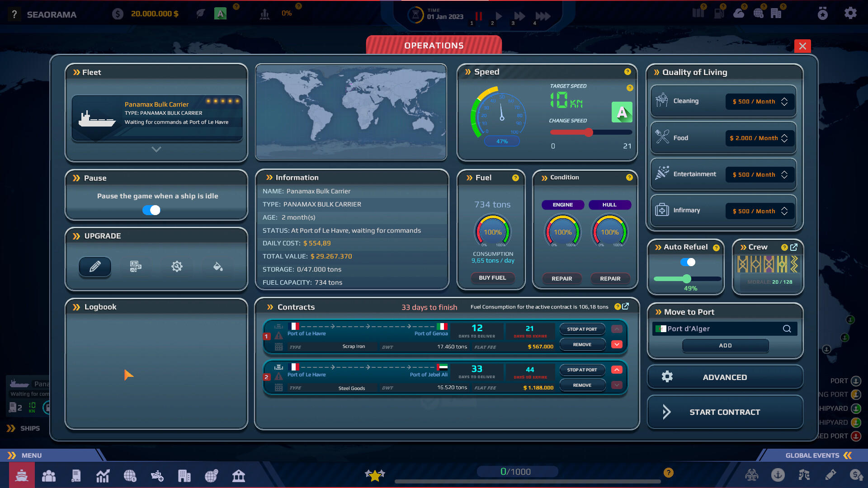Disable the active contract 1 stop
The image size is (868, 488).
pos(582,328)
